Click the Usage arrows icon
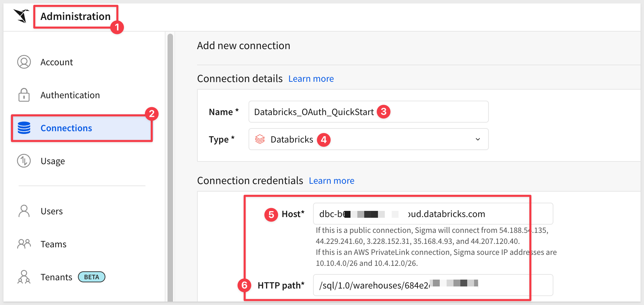 click(24, 161)
